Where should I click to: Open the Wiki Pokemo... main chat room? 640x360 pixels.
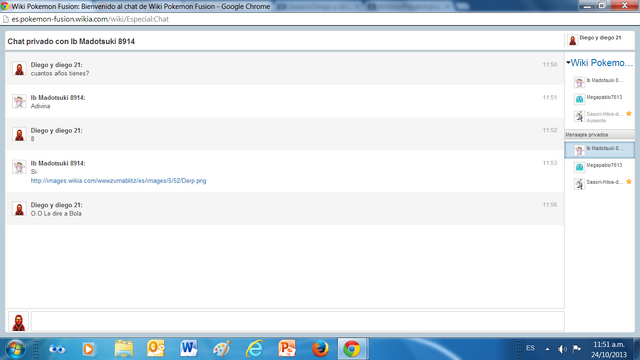(x=602, y=63)
